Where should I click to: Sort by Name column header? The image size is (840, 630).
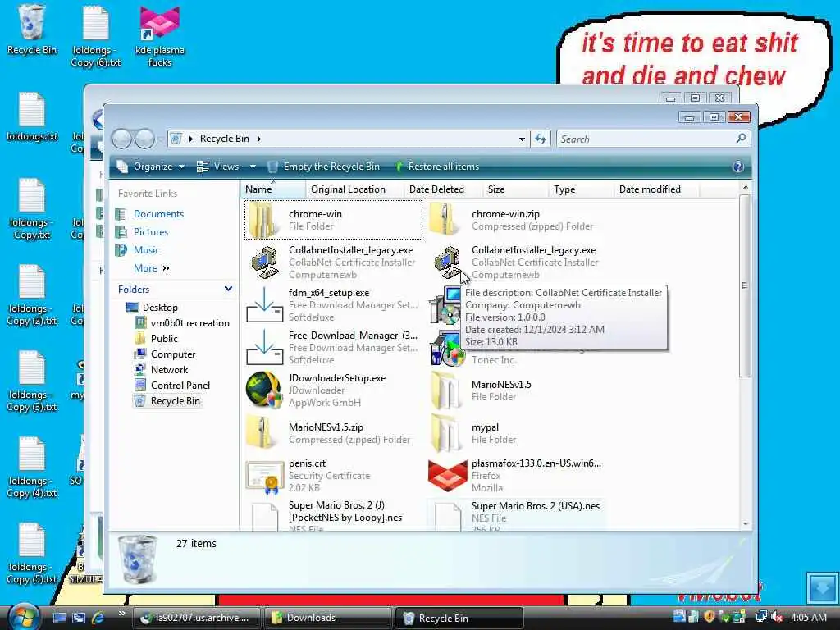(x=272, y=189)
